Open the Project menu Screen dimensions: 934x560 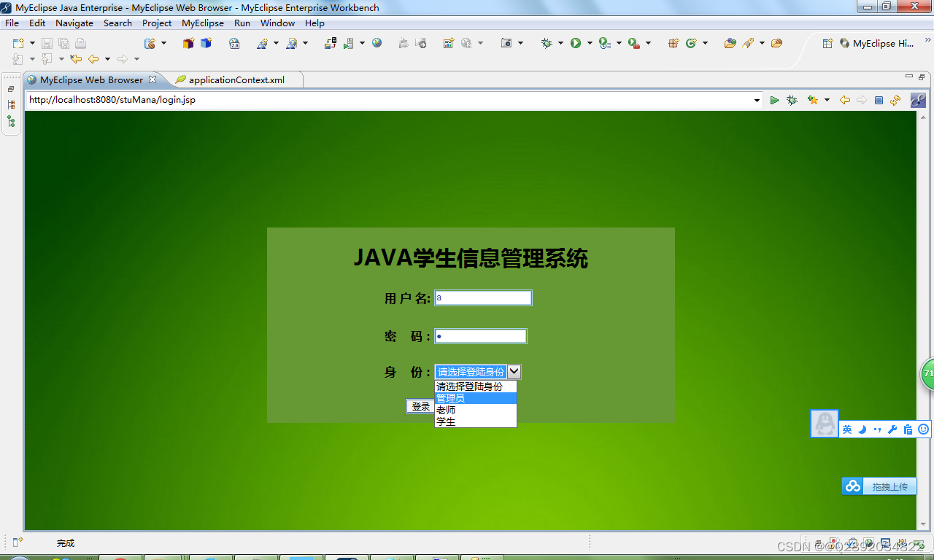tap(157, 23)
